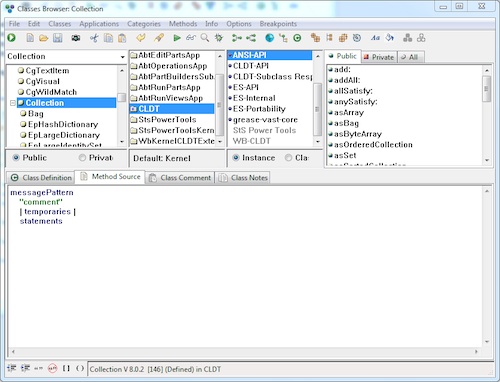The height and width of the screenshot is (382, 500).
Task: Click the square brackets icon in status bar
Action: pyautogui.click(x=66, y=368)
